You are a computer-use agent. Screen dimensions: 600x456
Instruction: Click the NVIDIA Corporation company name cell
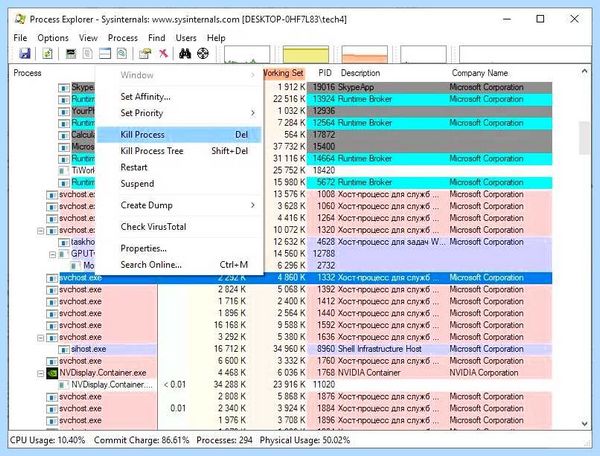[484, 373]
